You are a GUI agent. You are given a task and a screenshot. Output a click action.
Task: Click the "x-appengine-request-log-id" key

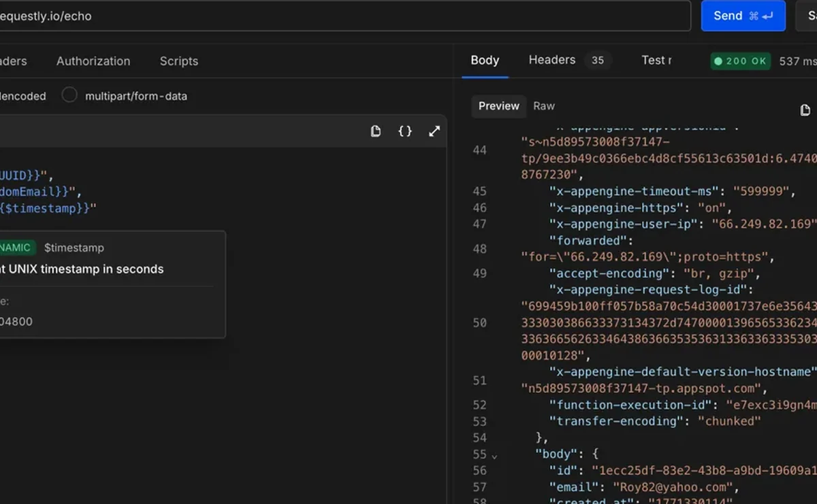point(647,290)
